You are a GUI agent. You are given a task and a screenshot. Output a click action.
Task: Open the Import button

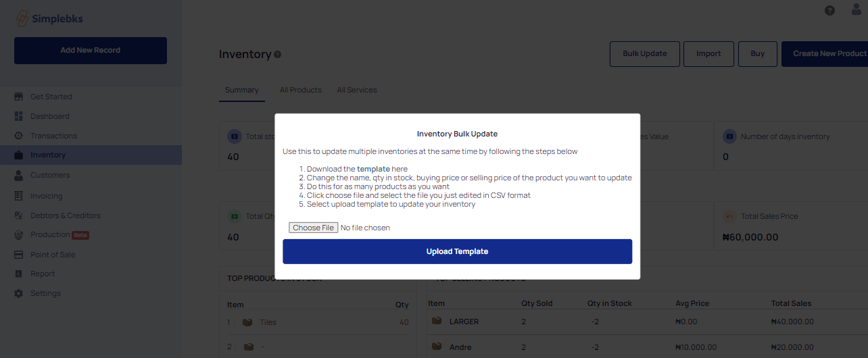(x=708, y=54)
